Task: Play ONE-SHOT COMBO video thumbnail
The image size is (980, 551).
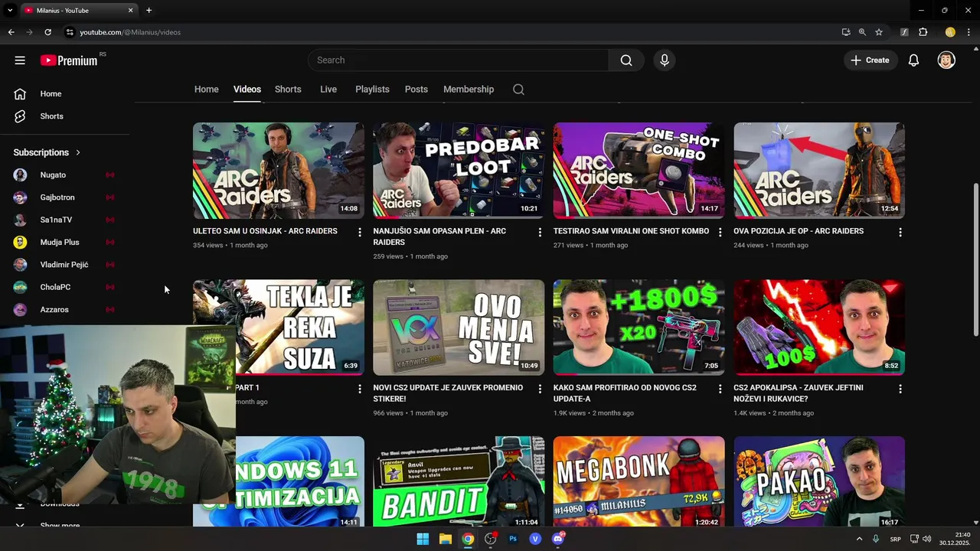Action: 639,171
